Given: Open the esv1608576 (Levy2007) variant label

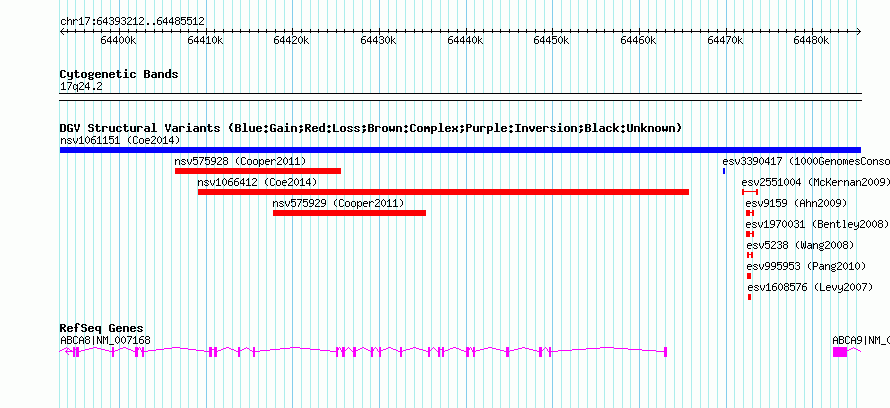Looking at the screenshot, I should (x=811, y=287).
